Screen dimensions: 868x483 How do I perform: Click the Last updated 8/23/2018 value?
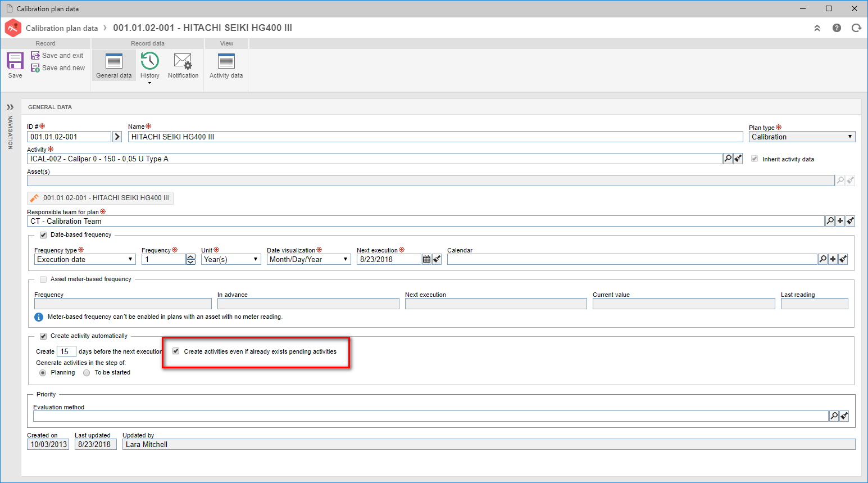coord(96,444)
